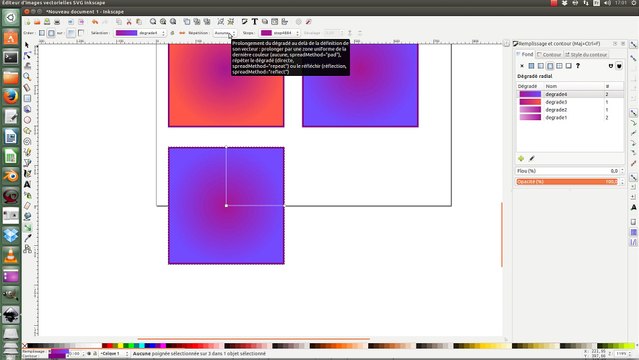639x360 pixels.
Task: Click the Opacité (%) orange slider
Action: coord(567,182)
